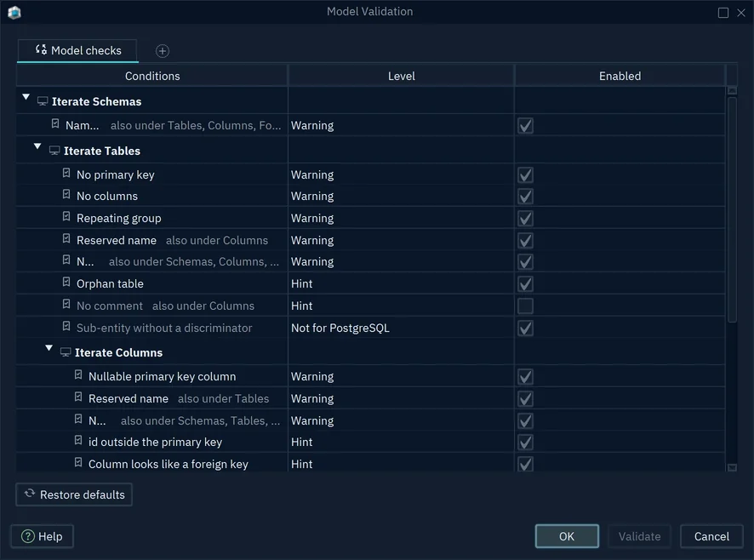The height and width of the screenshot is (560, 754).
Task: Disable the No columns check
Action: point(525,197)
